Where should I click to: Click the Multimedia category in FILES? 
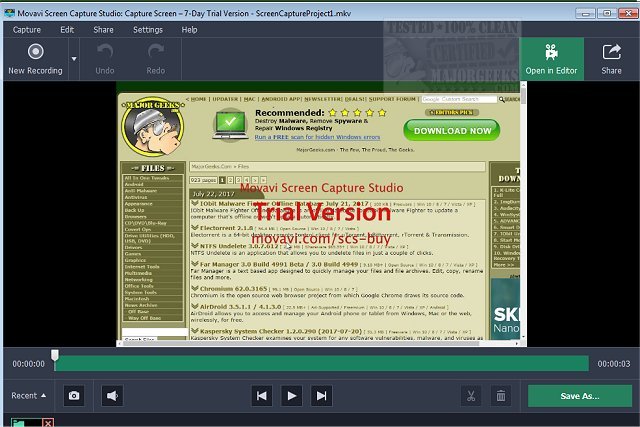point(138,273)
